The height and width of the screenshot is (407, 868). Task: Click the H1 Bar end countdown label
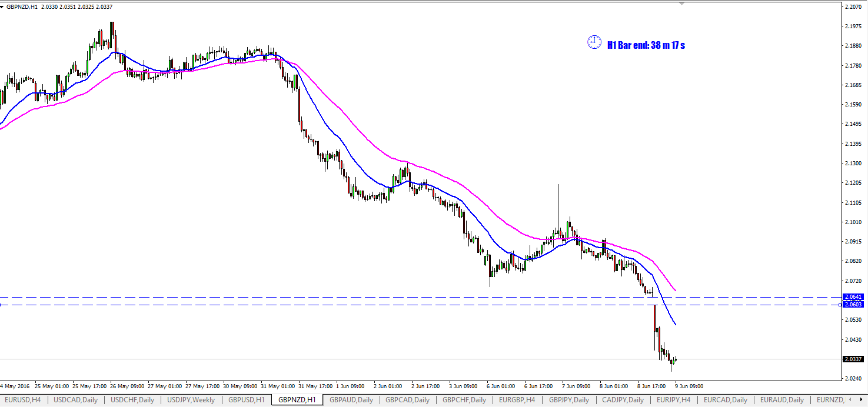click(646, 45)
